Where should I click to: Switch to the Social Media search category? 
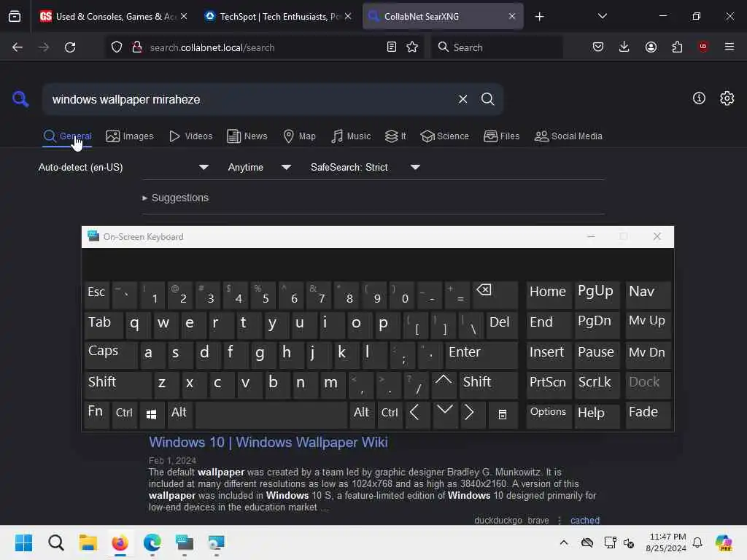point(568,136)
